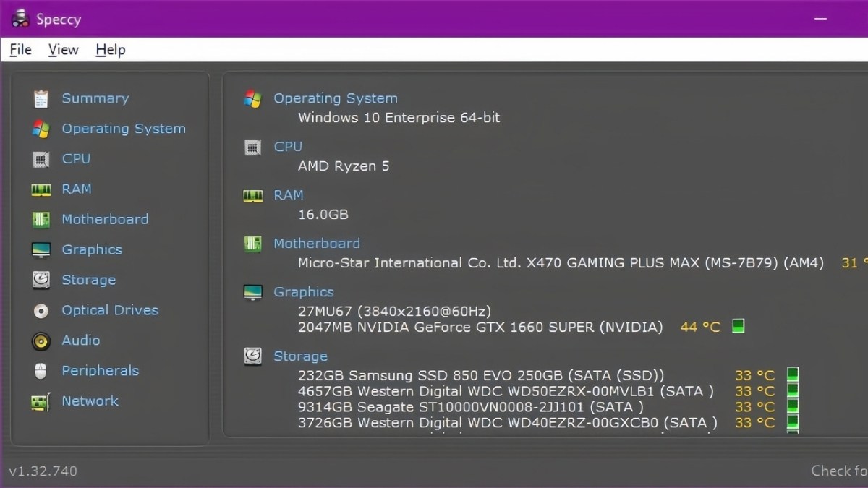Click the RAM stick icon in sidebar

click(41, 189)
